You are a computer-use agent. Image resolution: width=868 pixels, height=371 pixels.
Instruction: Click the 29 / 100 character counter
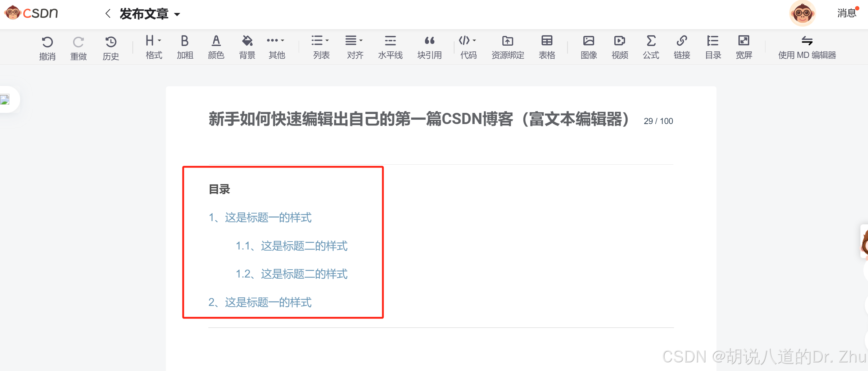pyautogui.click(x=658, y=121)
